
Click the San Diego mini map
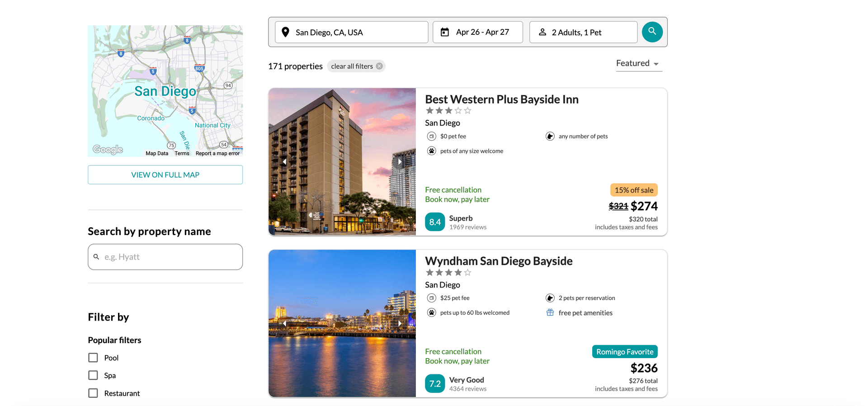165,91
